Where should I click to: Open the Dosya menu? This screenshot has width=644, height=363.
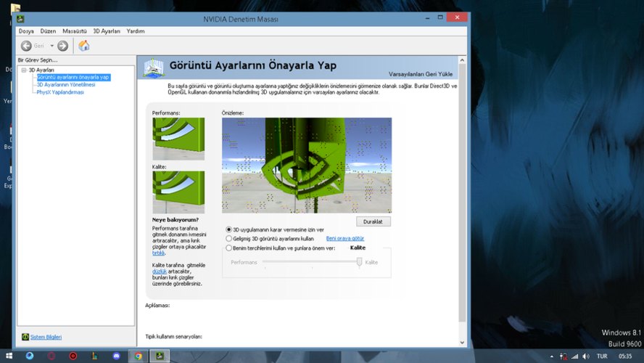26,30
